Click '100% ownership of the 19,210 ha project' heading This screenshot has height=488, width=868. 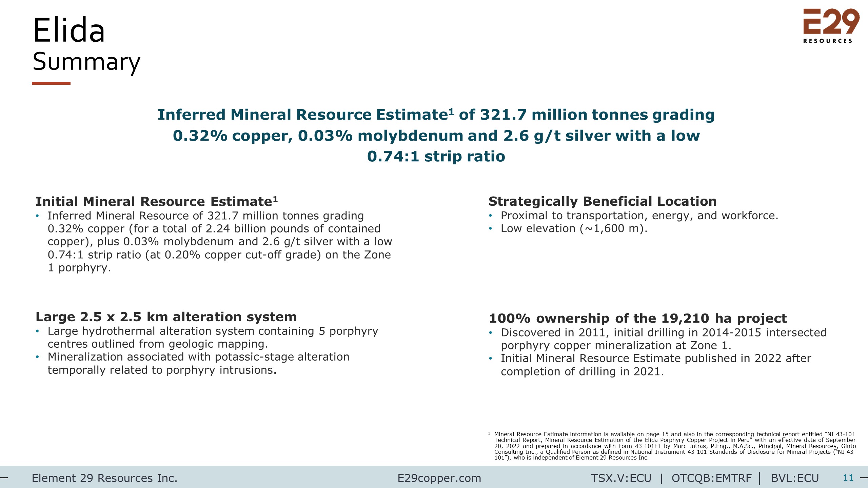(638, 318)
